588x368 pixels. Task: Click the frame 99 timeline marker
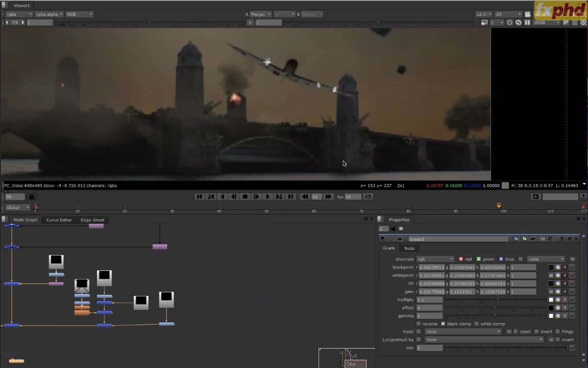(499, 205)
